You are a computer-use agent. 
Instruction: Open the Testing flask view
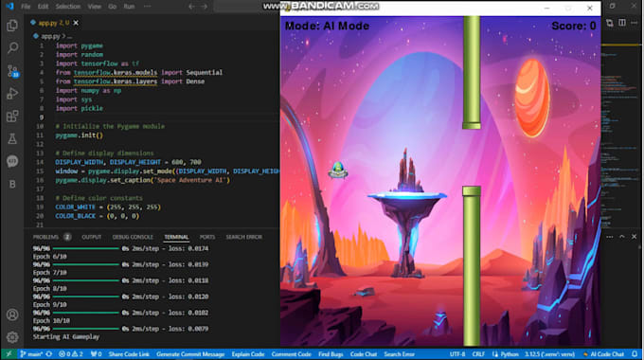[12, 139]
